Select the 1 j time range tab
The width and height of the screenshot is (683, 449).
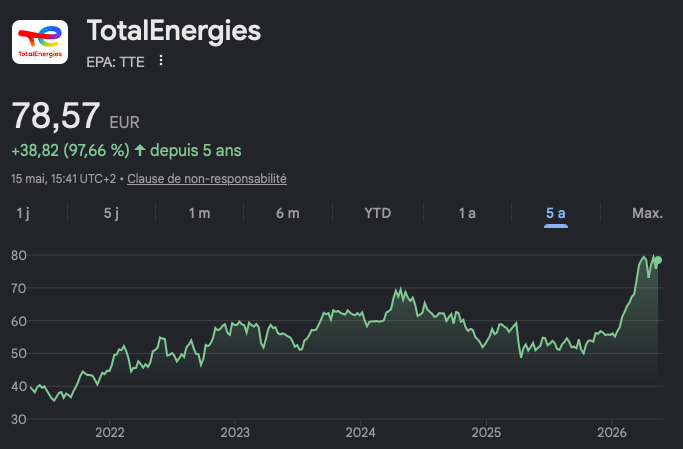pyautogui.click(x=23, y=213)
